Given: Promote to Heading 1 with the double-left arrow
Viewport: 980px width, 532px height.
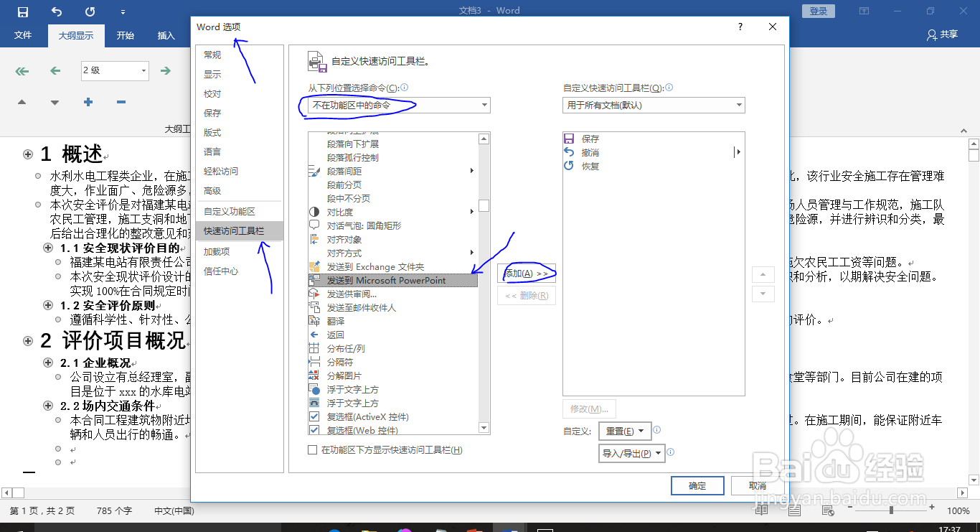Looking at the screenshot, I should [x=22, y=70].
